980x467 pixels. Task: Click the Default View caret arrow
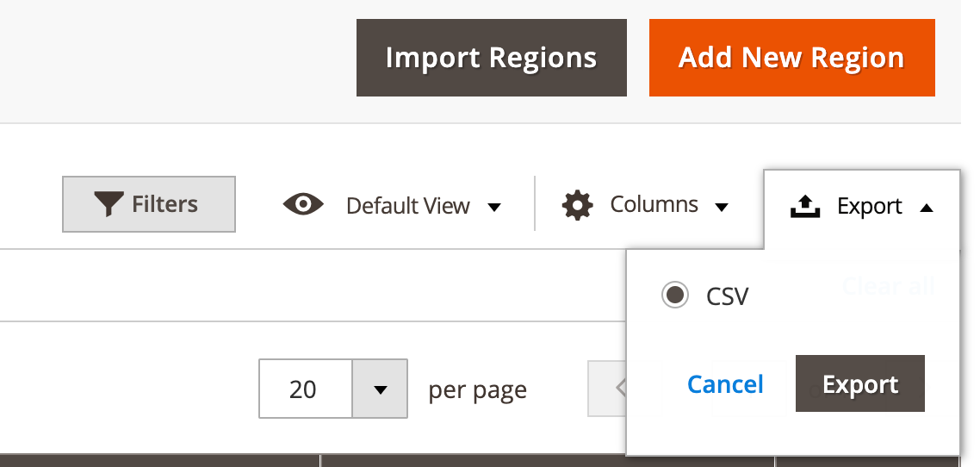click(x=493, y=207)
